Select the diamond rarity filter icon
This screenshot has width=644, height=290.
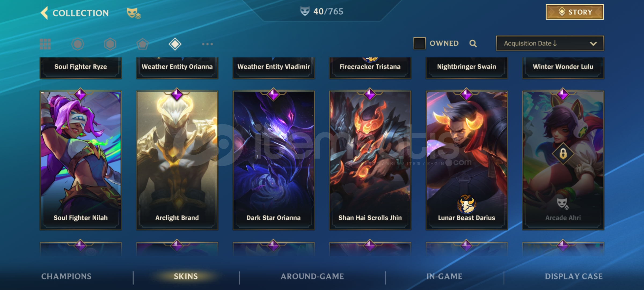[x=175, y=44]
